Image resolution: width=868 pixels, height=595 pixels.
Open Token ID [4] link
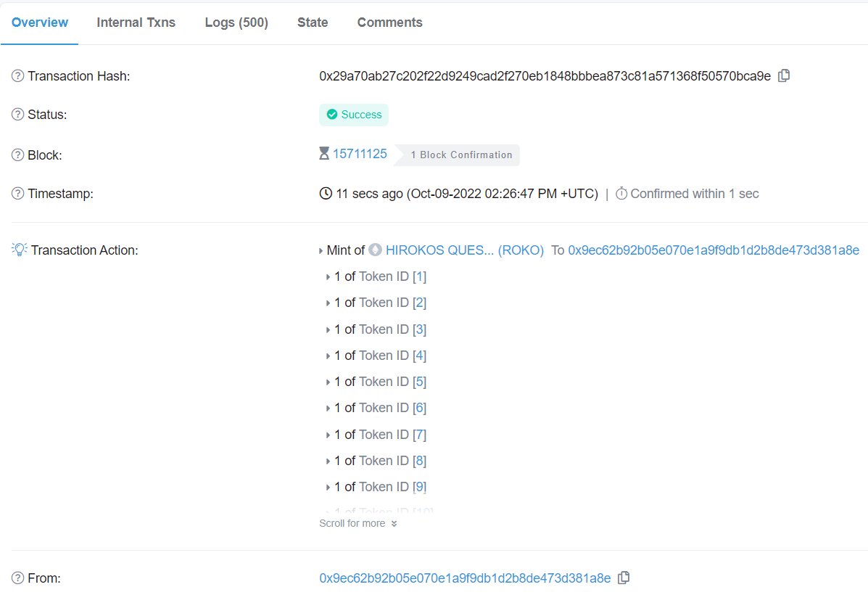pyautogui.click(x=420, y=355)
